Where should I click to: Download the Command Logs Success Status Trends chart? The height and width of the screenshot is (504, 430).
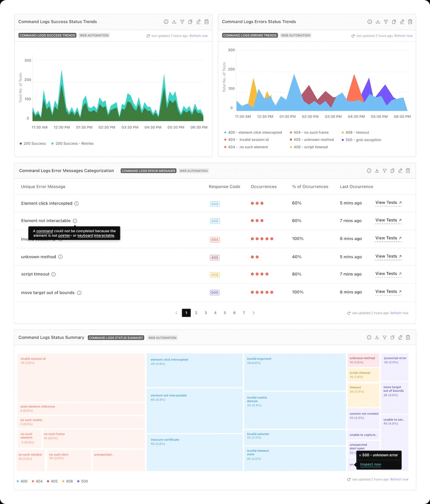pos(174,22)
